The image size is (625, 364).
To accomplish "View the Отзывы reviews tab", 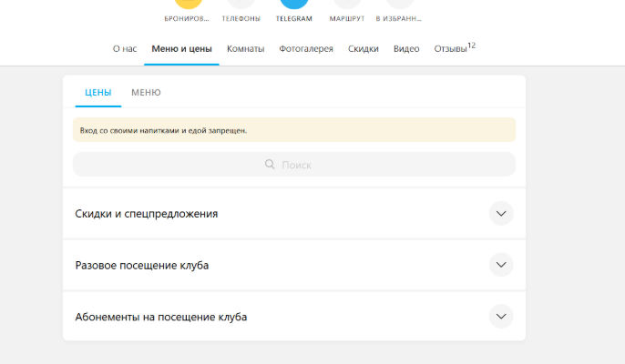I will click(x=455, y=48).
